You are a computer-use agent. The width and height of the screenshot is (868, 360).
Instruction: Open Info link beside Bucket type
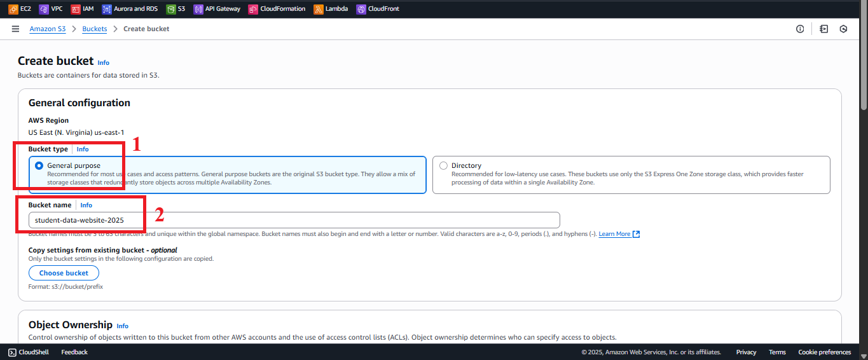pyautogui.click(x=83, y=149)
